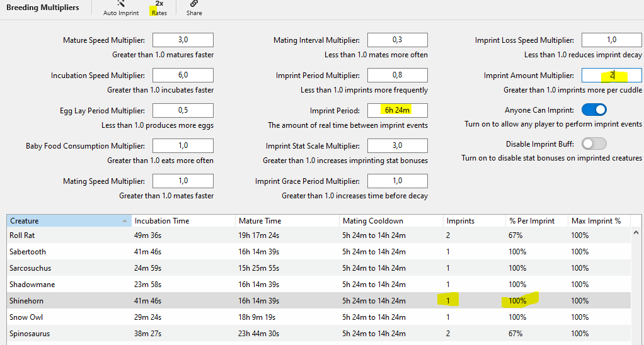Enable the Disable Imprint Buff switch

click(x=594, y=144)
